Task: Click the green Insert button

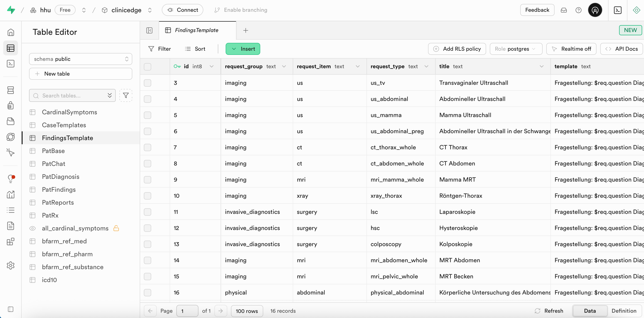Action: point(243,49)
